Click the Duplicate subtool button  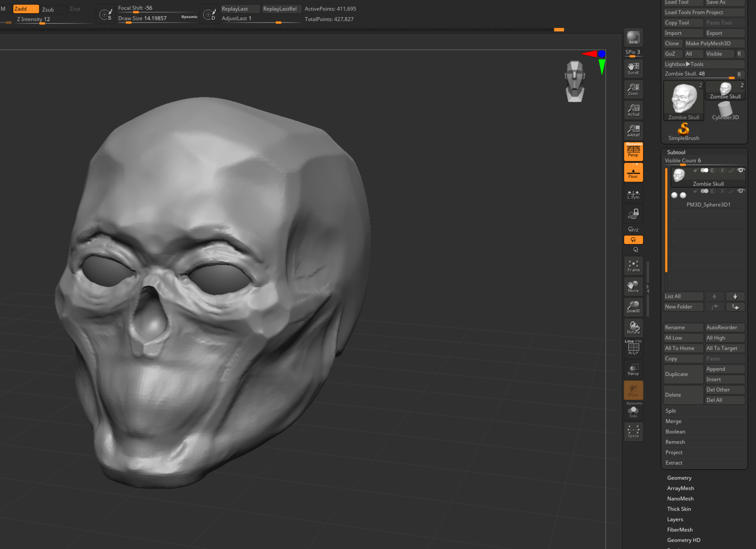[683, 374]
